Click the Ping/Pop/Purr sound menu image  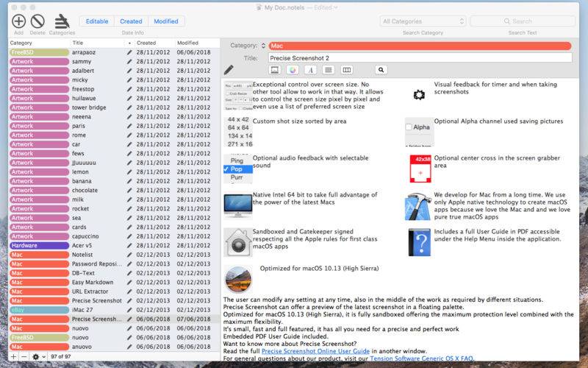click(237, 169)
